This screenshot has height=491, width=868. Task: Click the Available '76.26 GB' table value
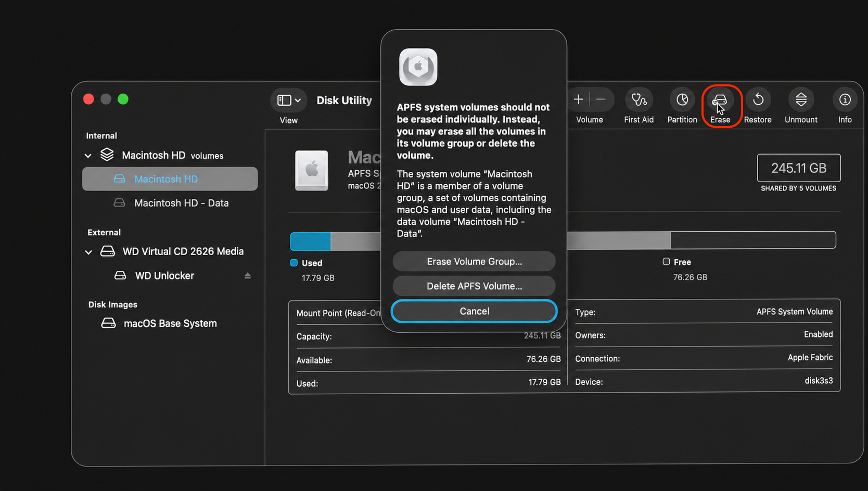543,359
